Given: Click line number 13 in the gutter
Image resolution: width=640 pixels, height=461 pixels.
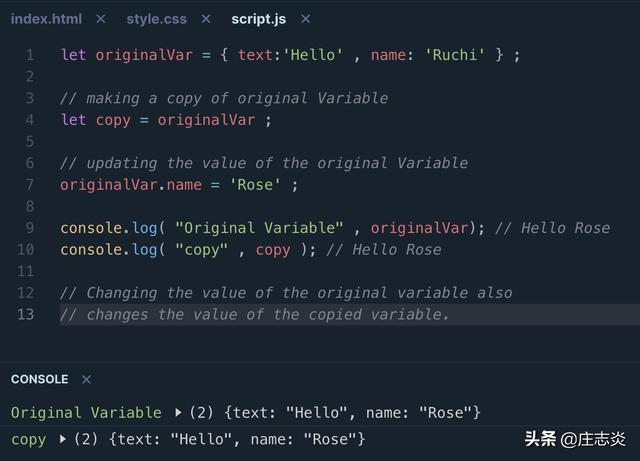Looking at the screenshot, I should pyautogui.click(x=27, y=314).
